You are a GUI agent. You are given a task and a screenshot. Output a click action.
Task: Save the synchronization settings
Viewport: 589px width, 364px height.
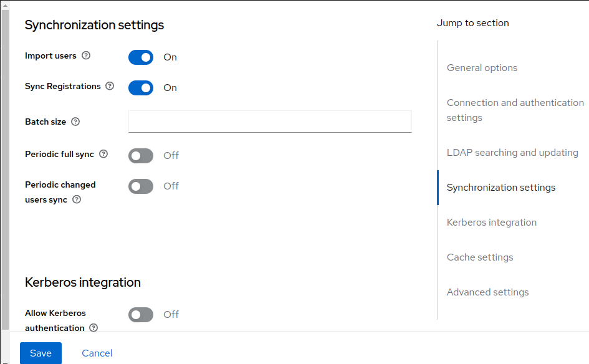click(41, 353)
